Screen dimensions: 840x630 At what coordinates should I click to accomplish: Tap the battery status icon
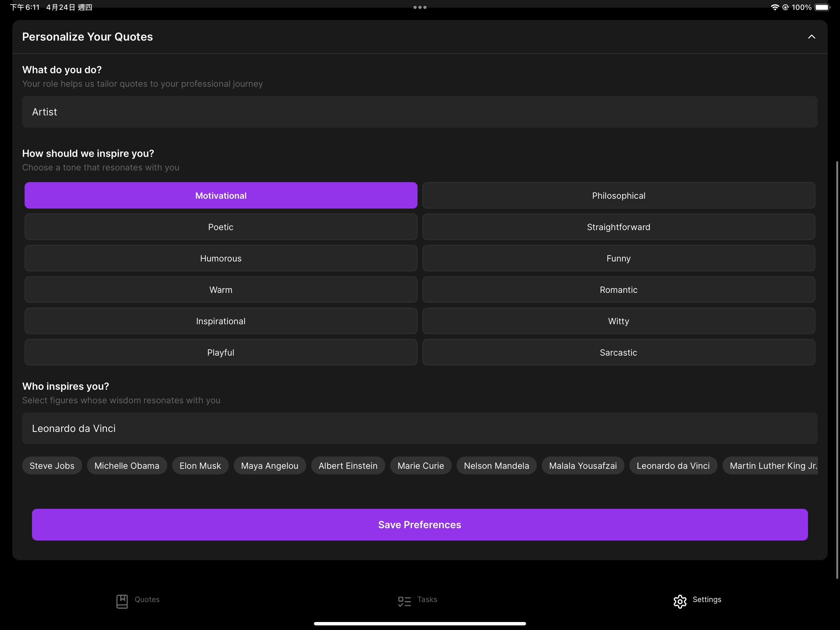click(822, 7)
